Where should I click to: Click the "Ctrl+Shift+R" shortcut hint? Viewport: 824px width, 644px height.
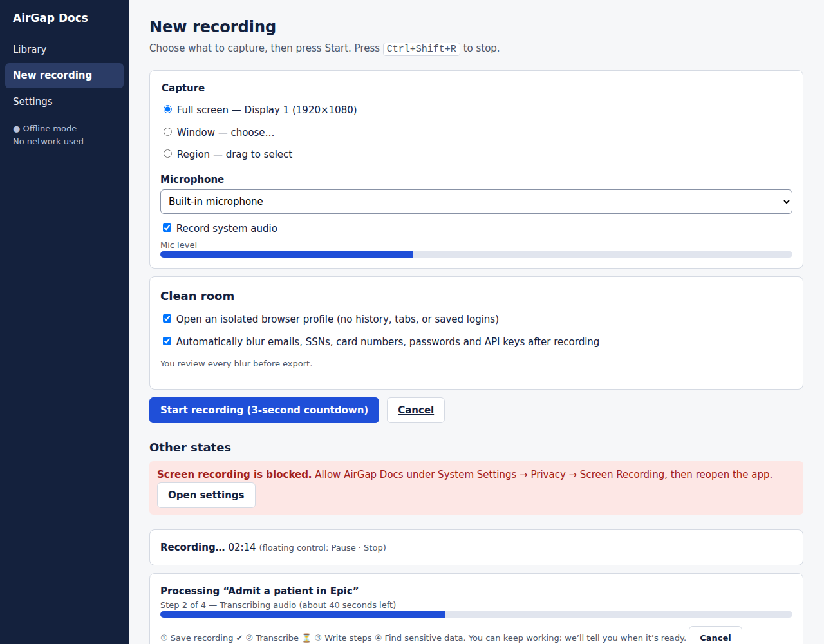422,48
